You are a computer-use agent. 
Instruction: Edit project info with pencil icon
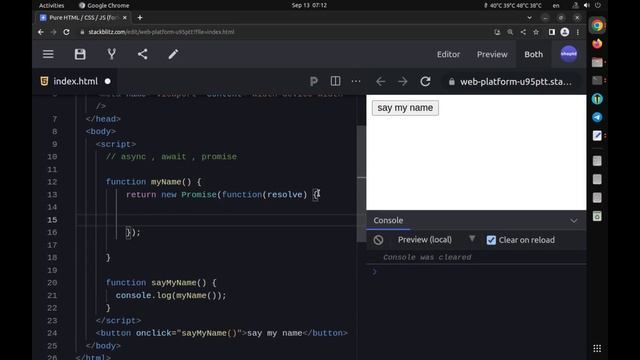click(173, 54)
